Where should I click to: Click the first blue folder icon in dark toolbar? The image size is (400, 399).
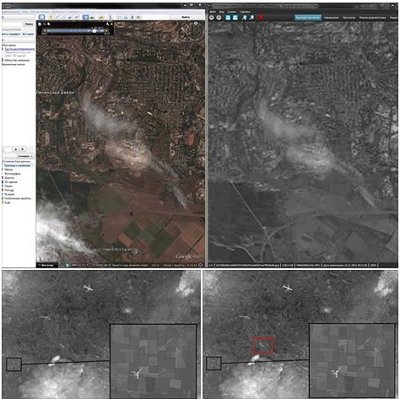pos(228,17)
